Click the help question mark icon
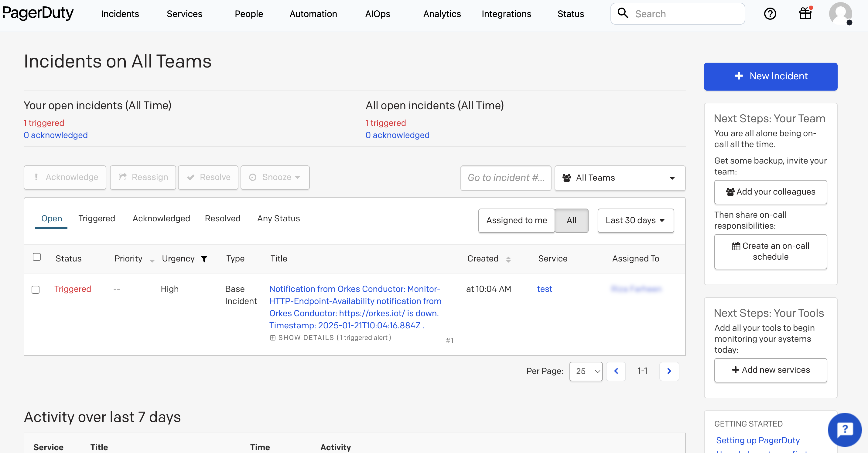Viewport: 868px width, 453px height. point(770,13)
